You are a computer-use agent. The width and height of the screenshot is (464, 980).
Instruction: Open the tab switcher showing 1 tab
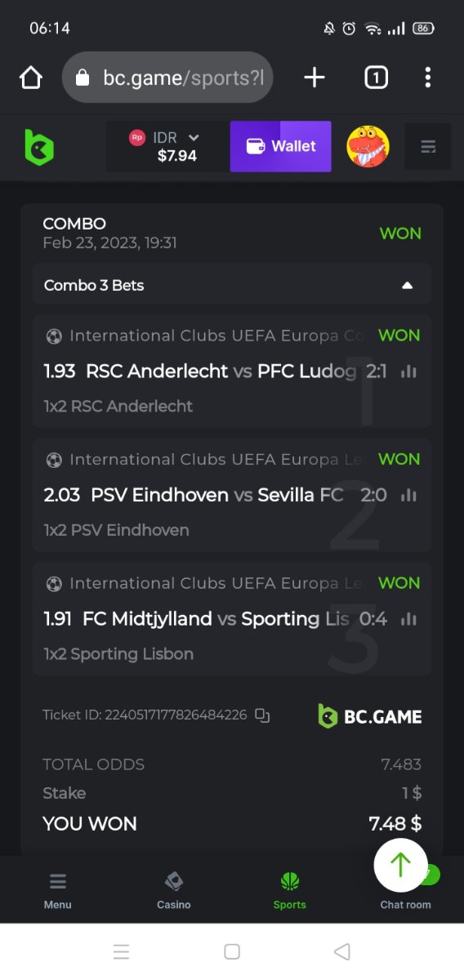click(x=376, y=78)
